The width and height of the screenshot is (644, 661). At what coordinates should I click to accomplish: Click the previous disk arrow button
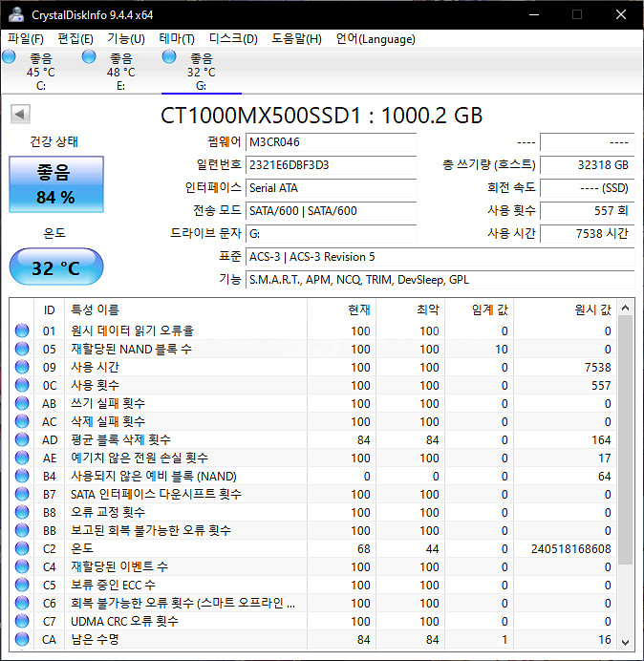point(20,115)
